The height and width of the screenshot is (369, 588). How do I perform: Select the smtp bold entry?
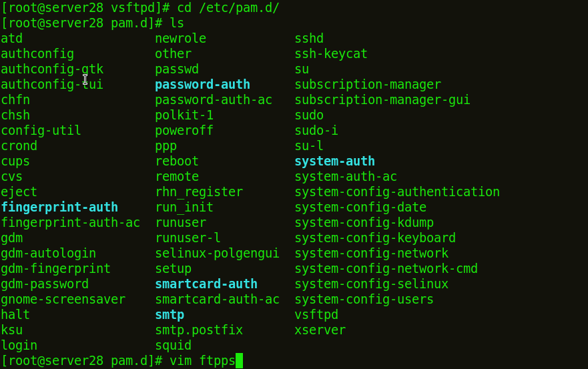170,315
